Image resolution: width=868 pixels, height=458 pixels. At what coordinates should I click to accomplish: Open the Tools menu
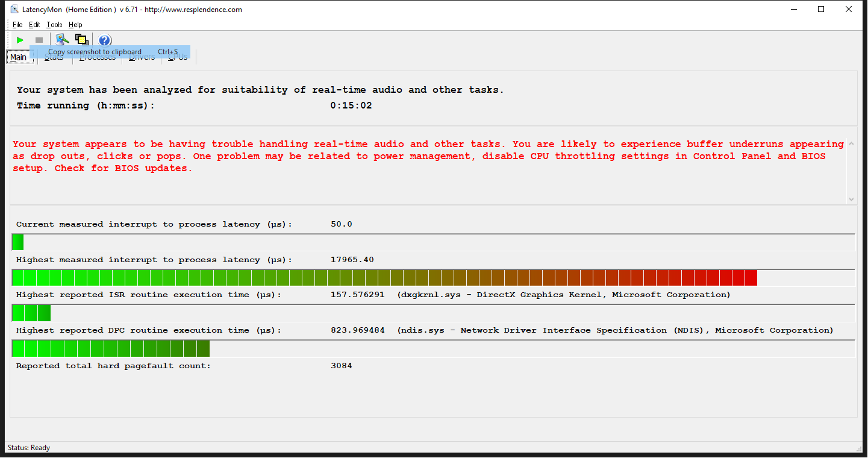tap(54, 25)
